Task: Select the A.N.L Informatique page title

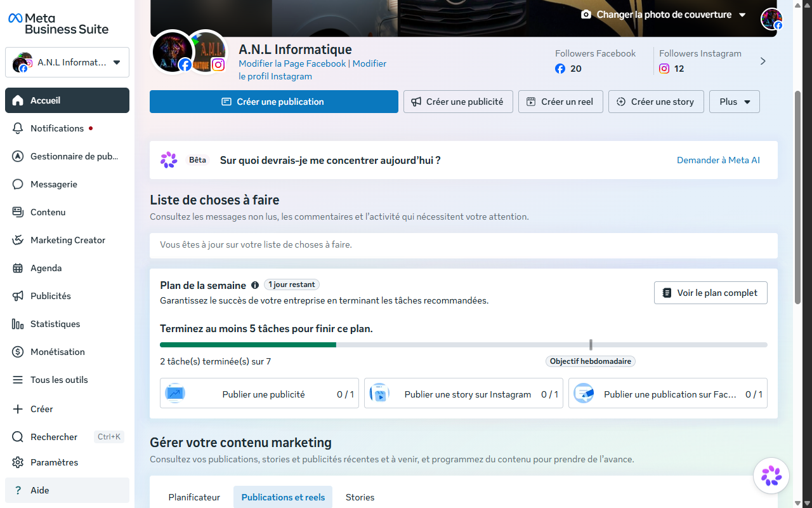Action: tap(295, 50)
